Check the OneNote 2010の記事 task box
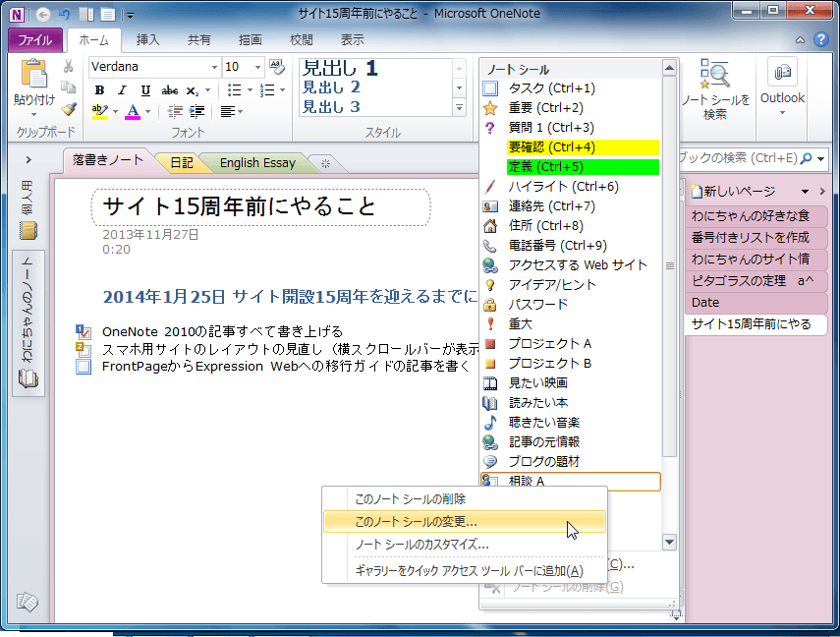Screen dimensions: 840x637 84,332
